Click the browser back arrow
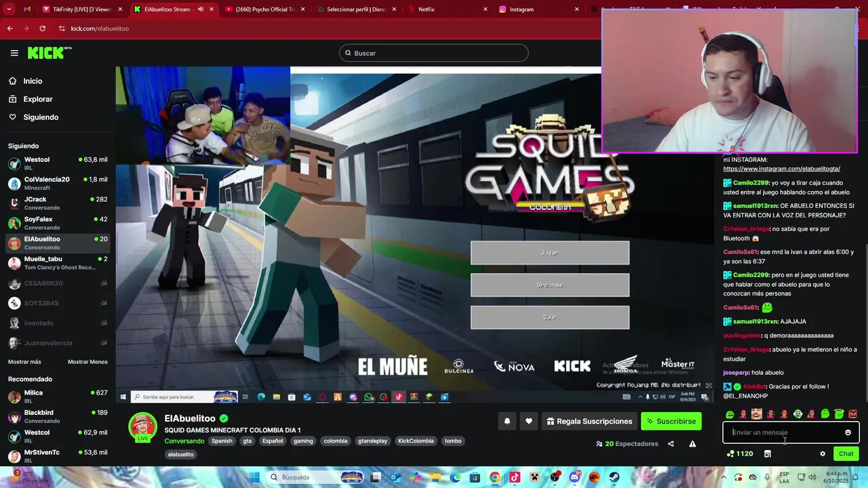 click(x=9, y=28)
